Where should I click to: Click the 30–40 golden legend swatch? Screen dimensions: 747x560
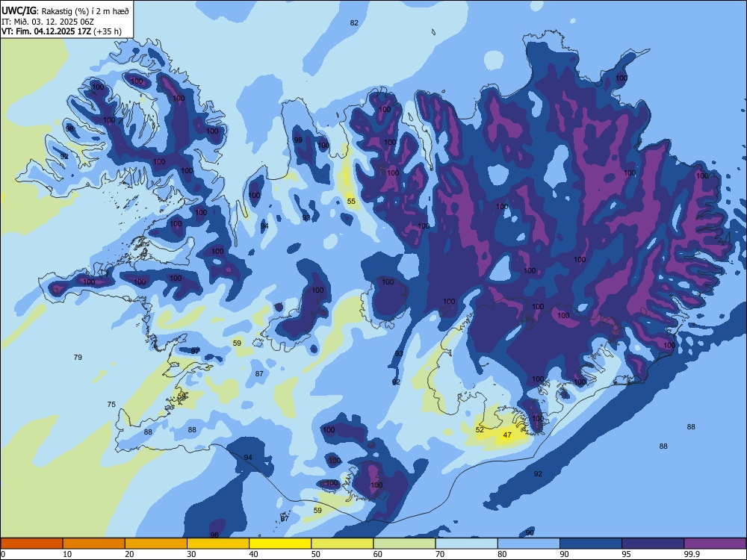218,544
